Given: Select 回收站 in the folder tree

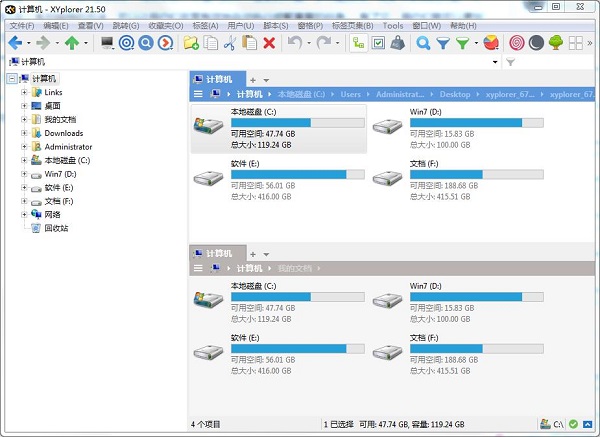Looking at the screenshot, I should [56, 228].
